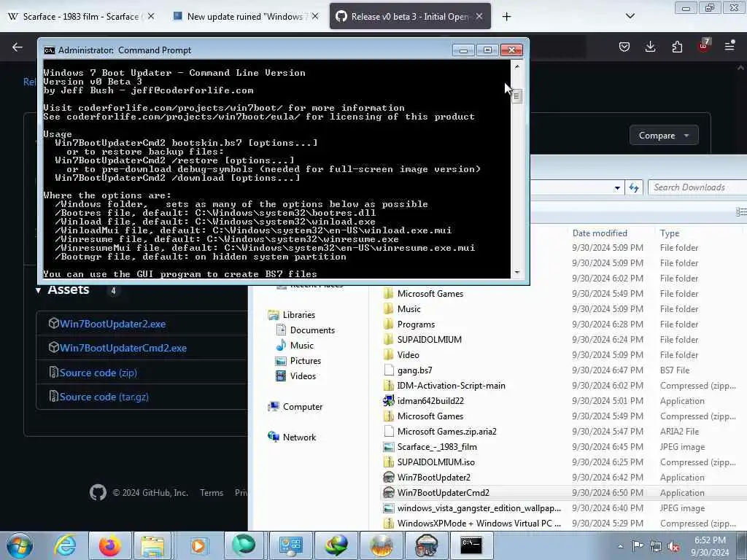Image resolution: width=747 pixels, height=560 pixels.
Task: Go back in Firefox
Action: (18, 47)
